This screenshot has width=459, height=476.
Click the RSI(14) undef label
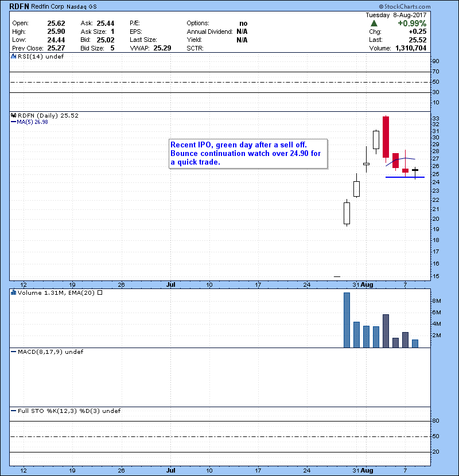point(41,56)
